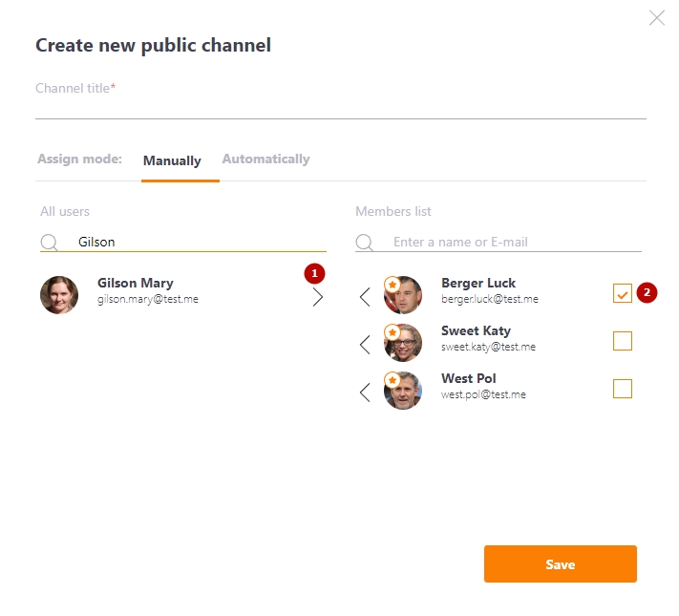Viewport: 679px width, 616px height.
Task: Click Gilson Mary's profile photo
Action: pyautogui.click(x=59, y=295)
